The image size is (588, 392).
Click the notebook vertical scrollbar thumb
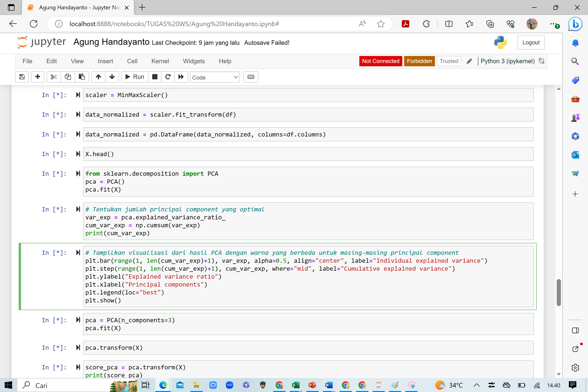tap(559, 292)
